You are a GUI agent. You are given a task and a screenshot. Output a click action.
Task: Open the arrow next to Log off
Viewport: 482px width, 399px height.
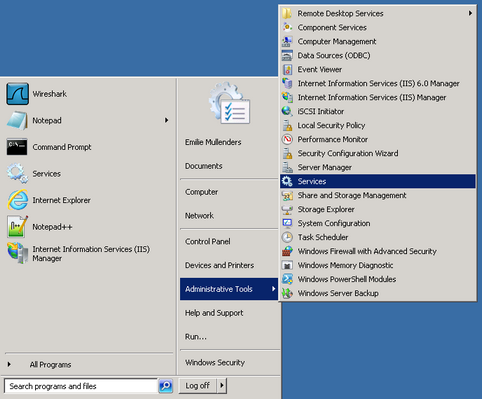[x=222, y=386]
